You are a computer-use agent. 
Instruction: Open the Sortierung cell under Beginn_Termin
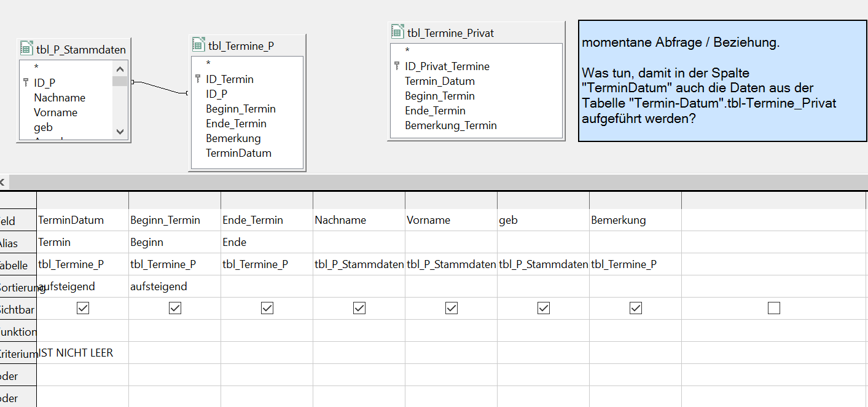tap(175, 286)
